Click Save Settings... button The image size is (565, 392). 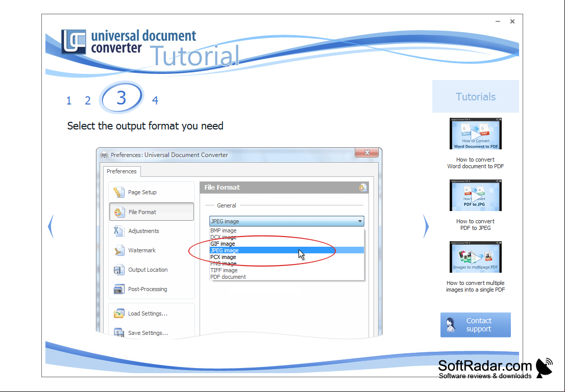coord(152,332)
